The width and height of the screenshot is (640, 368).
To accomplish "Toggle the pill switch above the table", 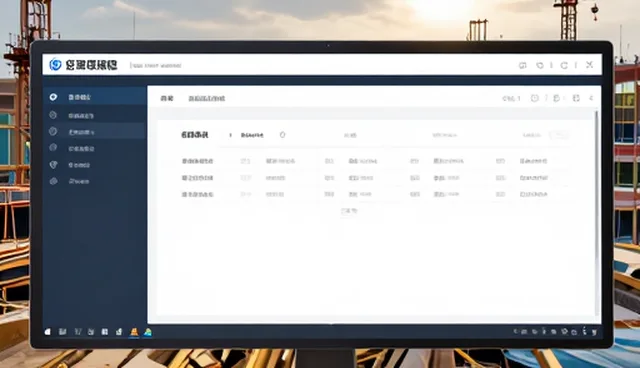I will pyautogui.click(x=559, y=135).
